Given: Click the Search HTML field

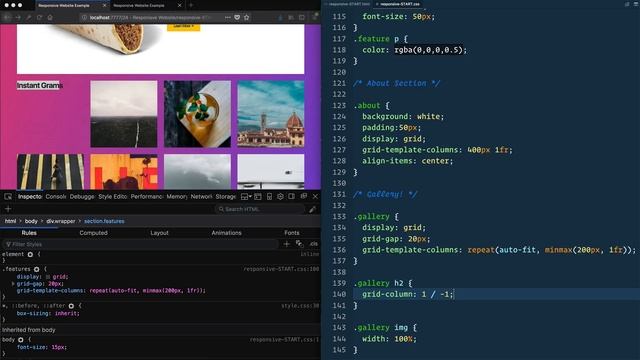Looking at the screenshot, I should point(260,209).
